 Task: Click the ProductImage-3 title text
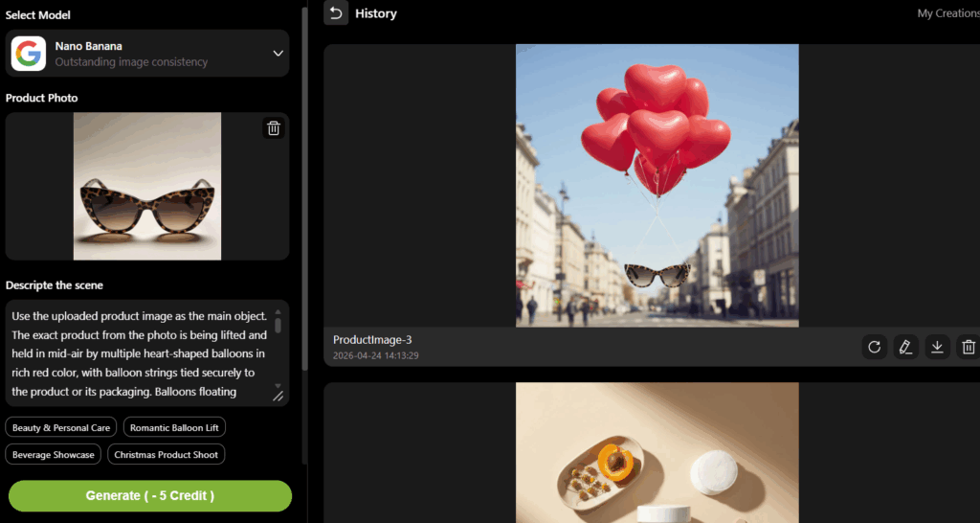[372, 340]
